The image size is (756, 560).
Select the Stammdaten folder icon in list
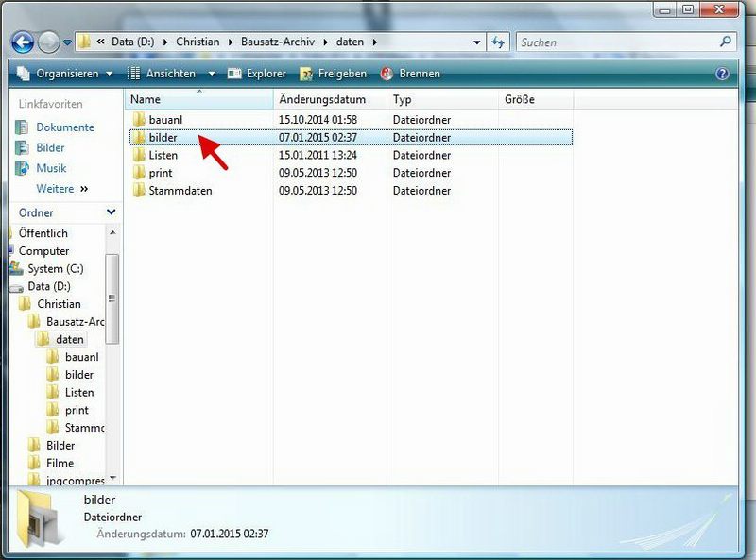coord(139,190)
